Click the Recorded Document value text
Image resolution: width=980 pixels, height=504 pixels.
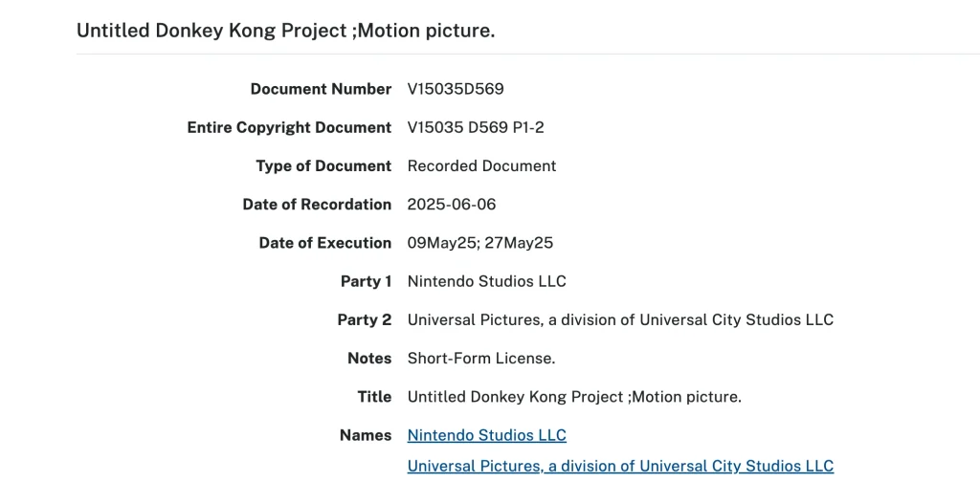481,165
